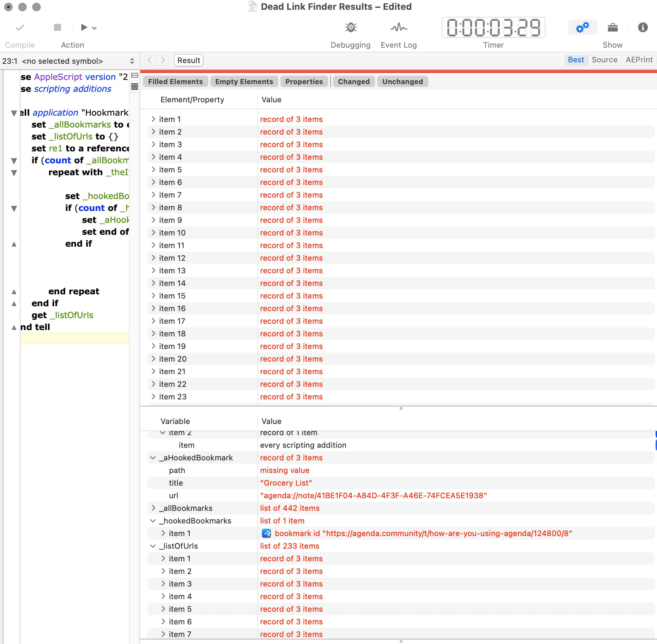657x644 pixels.
Task: Click fold marker beside inner 'end if'
Action: (x=14, y=244)
